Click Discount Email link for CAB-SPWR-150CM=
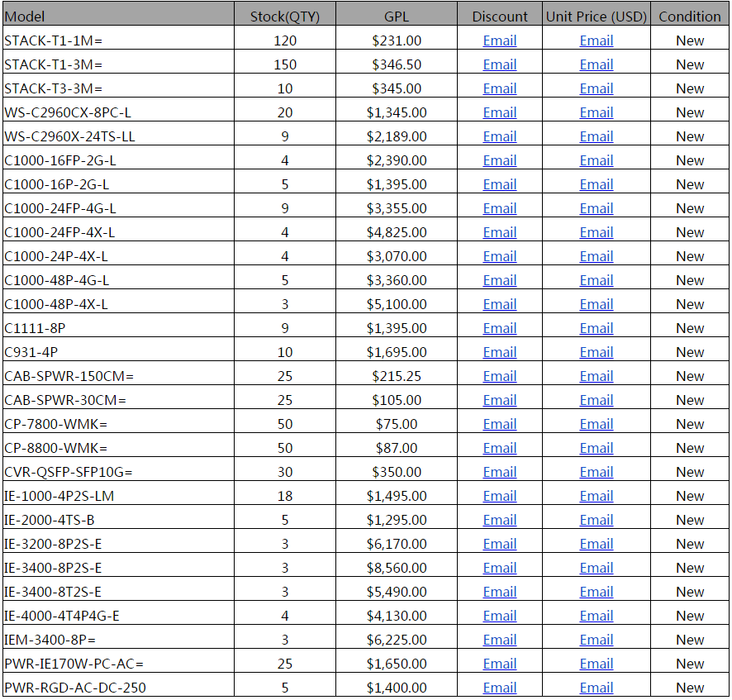 (500, 376)
